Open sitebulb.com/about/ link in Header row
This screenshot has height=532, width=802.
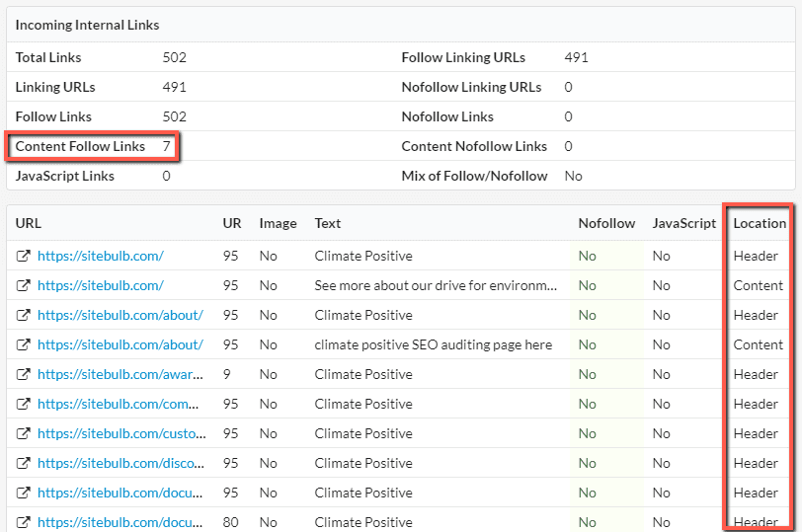click(120, 315)
